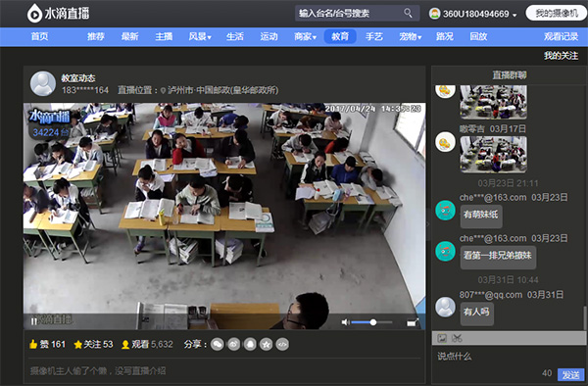Viewport: 588px width, 386px height.
Task: Insert image icon in chat toolbar
Action: coord(442,338)
